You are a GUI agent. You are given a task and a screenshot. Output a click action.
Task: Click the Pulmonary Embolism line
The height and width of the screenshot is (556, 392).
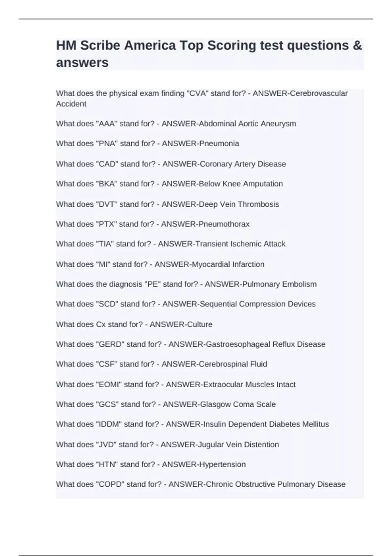pos(186,284)
